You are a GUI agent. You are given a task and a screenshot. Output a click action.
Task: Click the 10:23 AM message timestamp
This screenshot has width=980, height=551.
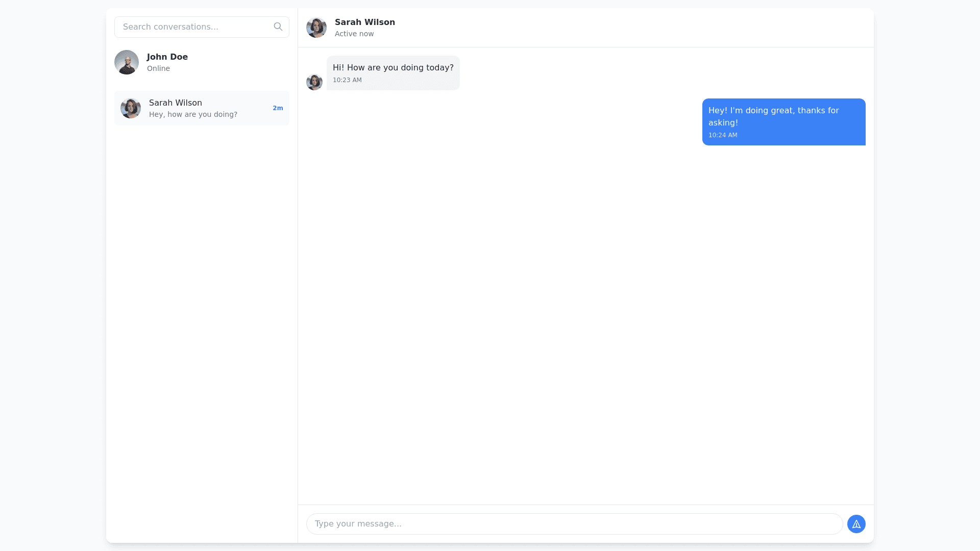click(347, 80)
